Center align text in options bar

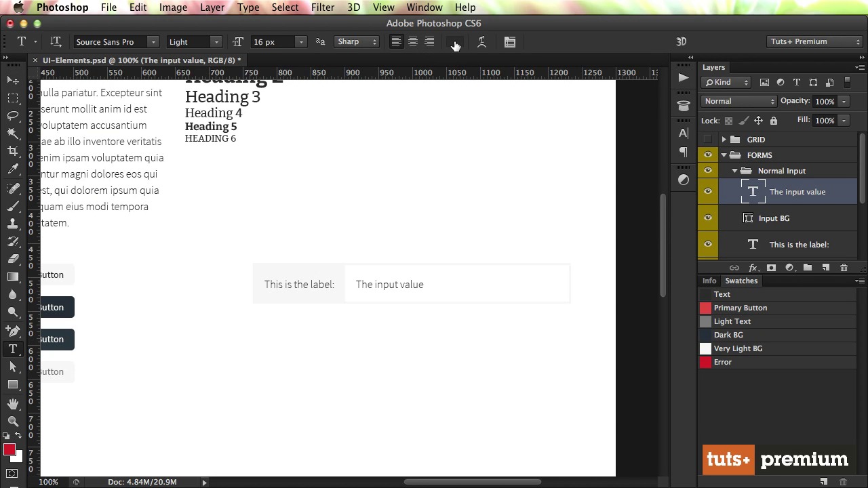(412, 42)
